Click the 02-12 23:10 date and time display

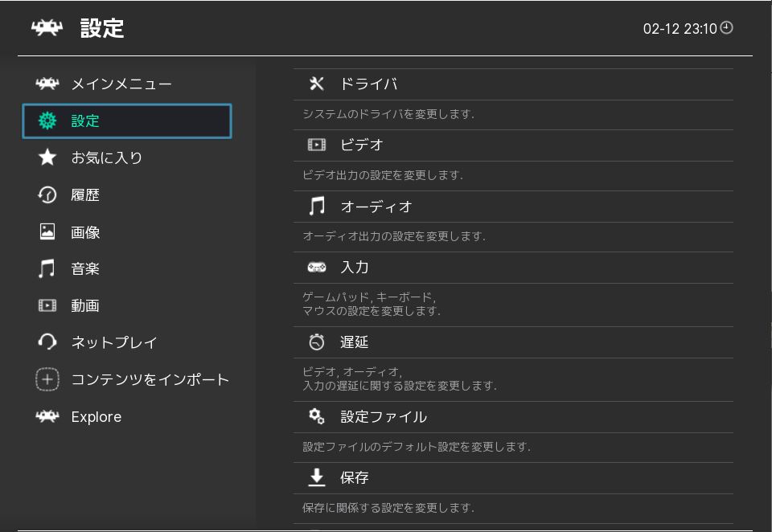[x=680, y=28]
